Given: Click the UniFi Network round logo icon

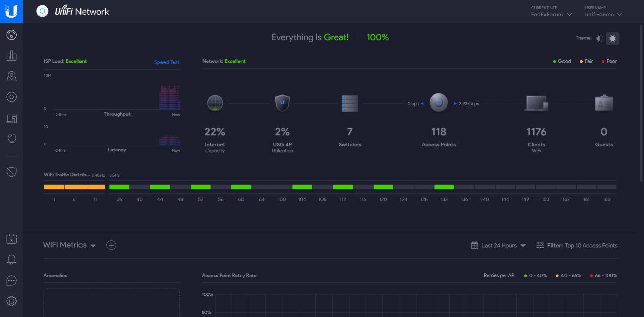Looking at the screenshot, I should (x=43, y=11).
